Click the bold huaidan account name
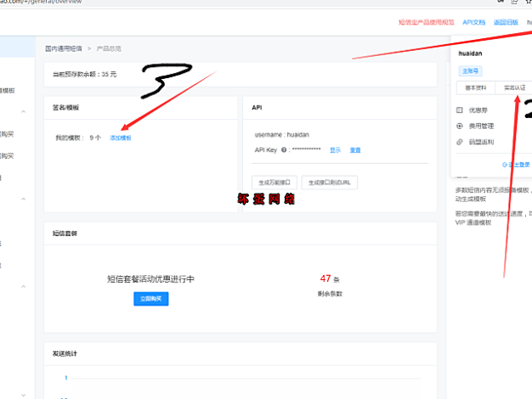Screen dimensions: 532x399 pyautogui.click(x=470, y=53)
